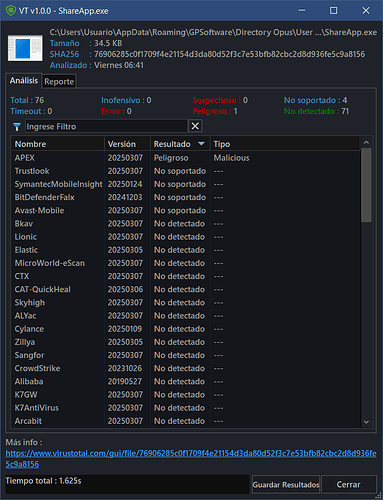Select the Análisis tab
383x500 pixels.
(x=24, y=81)
